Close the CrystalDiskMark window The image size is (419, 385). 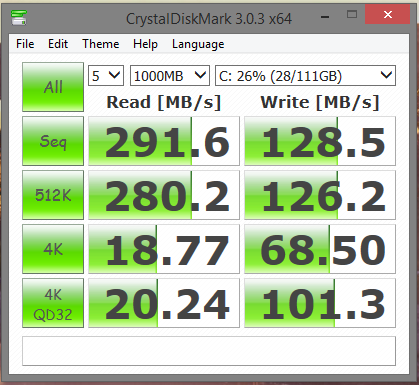[387, 15]
